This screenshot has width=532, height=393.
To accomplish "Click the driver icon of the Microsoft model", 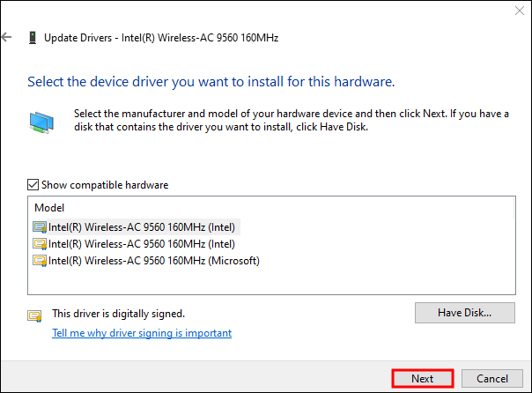I will click(40, 261).
